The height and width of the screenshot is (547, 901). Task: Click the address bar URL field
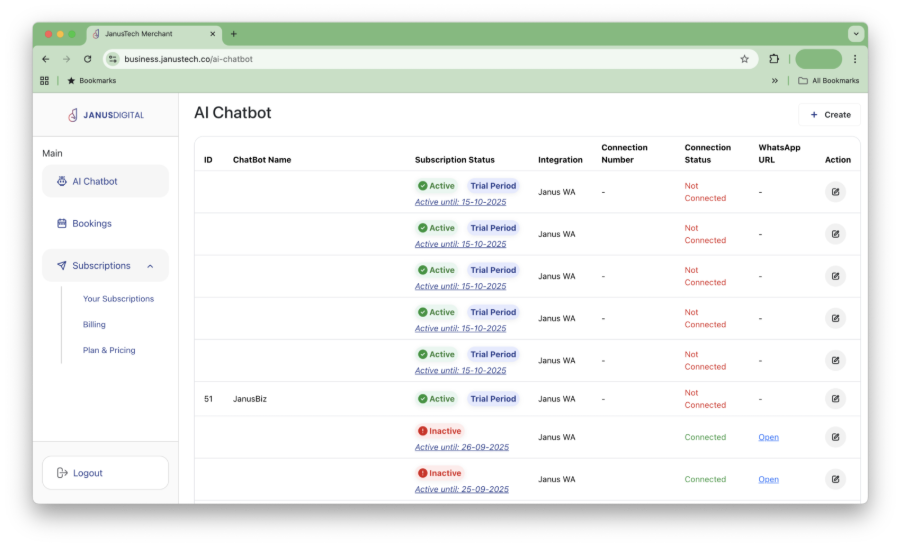pyautogui.click(x=400, y=59)
